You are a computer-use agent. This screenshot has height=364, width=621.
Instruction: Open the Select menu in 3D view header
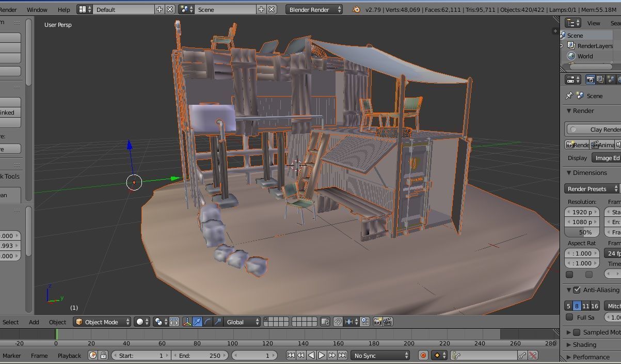tap(10, 322)
